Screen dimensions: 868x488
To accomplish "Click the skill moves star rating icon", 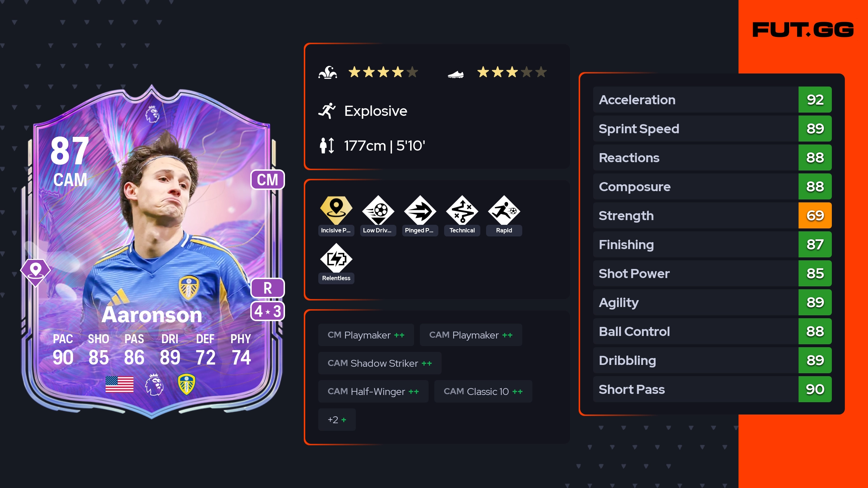I will click(x=328, y=72).
